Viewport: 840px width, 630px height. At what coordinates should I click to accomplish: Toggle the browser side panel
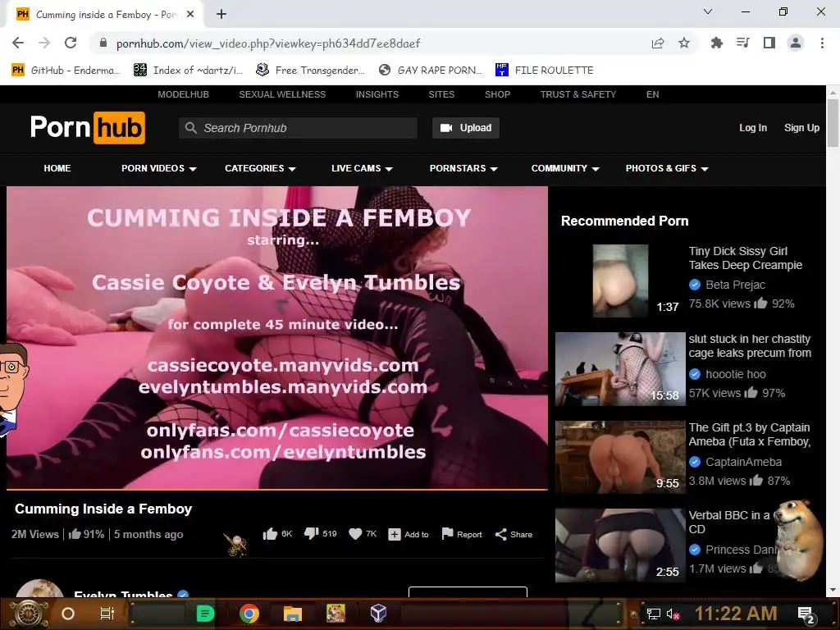coord(769,43)
